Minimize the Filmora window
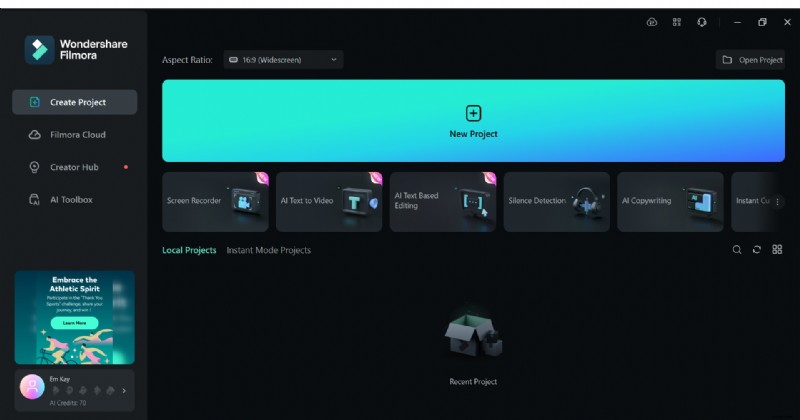800x420 pixels. 737,22
